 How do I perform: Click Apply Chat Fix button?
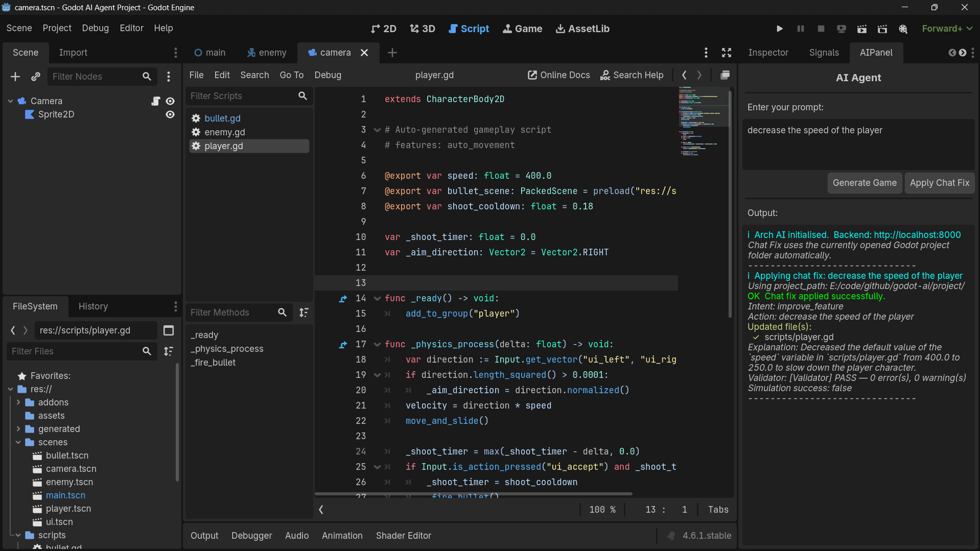tap(939, 183)
